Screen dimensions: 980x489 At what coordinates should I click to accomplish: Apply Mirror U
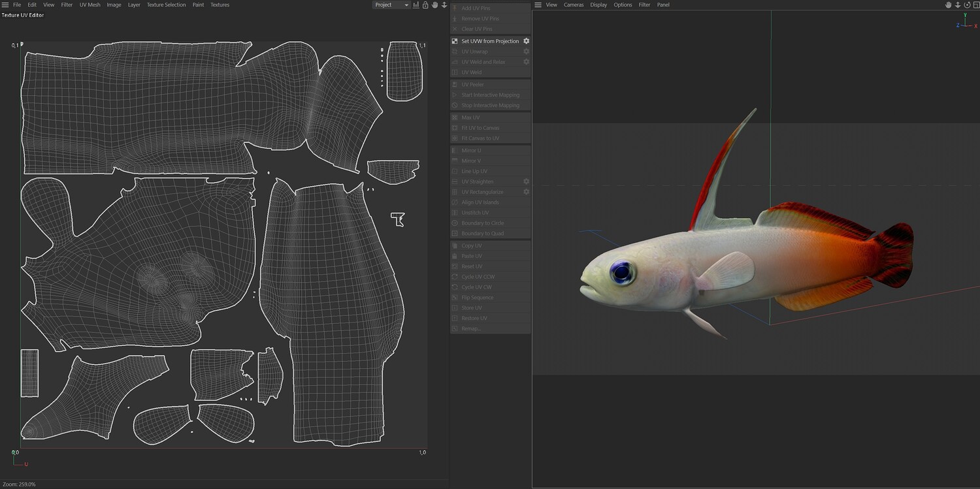[x=490, y=150]
